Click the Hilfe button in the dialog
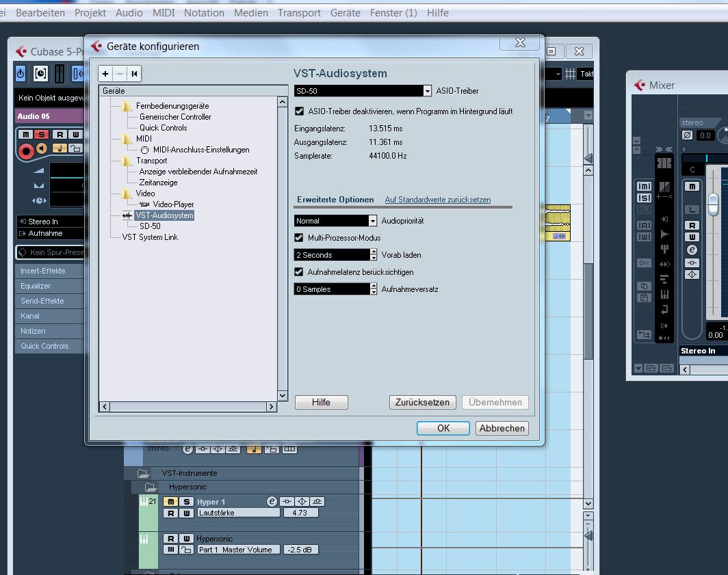Screen dimensions: 728x575 (x=322, y=402)
